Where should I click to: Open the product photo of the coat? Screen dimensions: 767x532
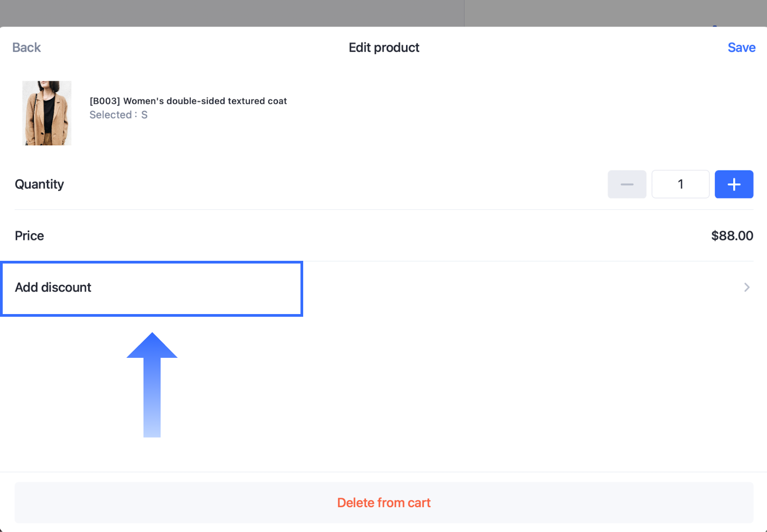pos(47,113)
